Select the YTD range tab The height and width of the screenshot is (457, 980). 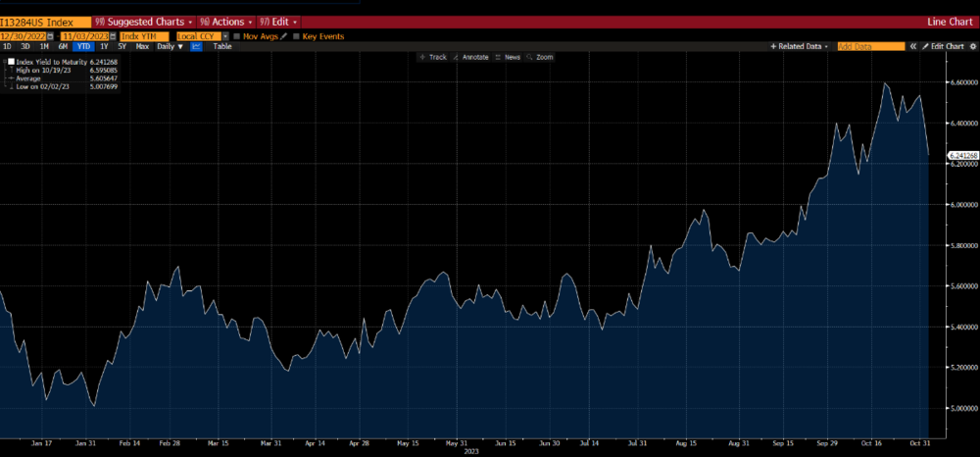(x=83, y=46)
